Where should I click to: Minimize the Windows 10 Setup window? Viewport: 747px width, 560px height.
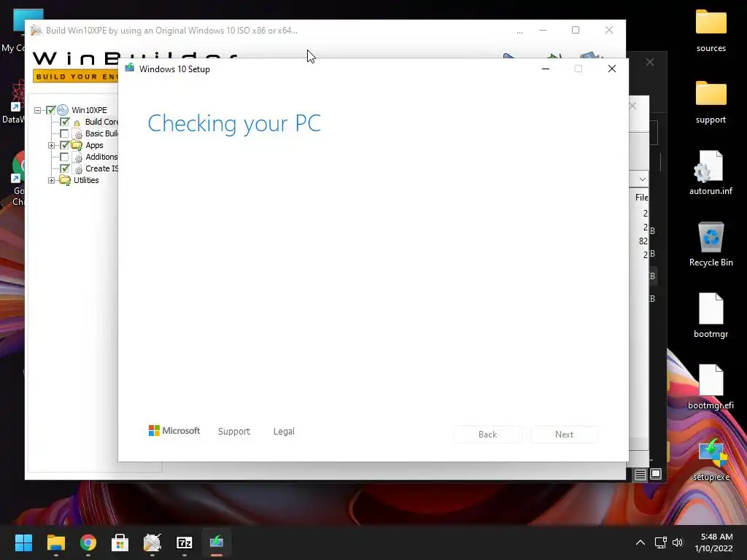546,69
